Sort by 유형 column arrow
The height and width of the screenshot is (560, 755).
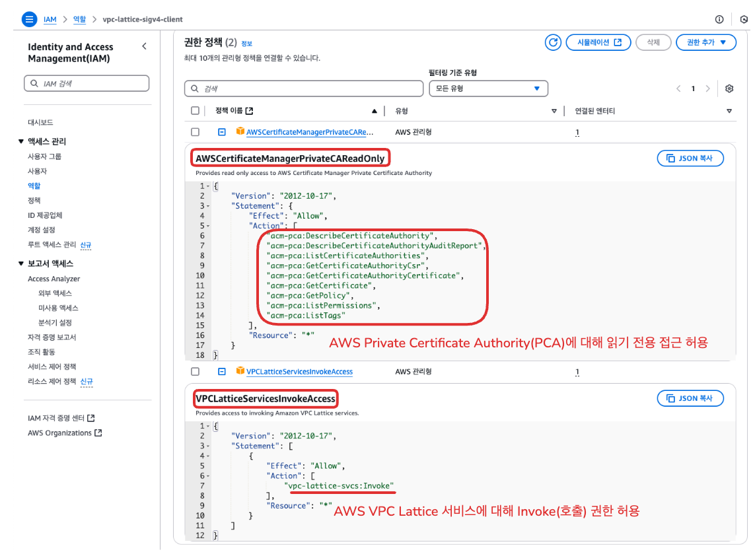[554, 111]
